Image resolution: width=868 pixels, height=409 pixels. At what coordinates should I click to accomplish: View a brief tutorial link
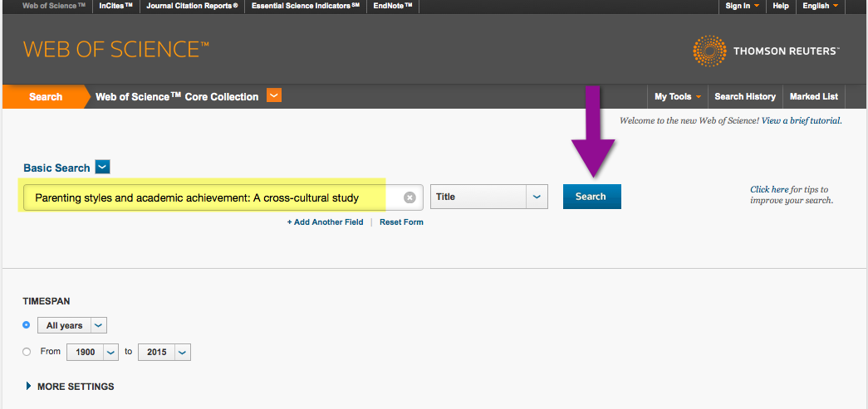pyautogui.click(x=802, y=120)
